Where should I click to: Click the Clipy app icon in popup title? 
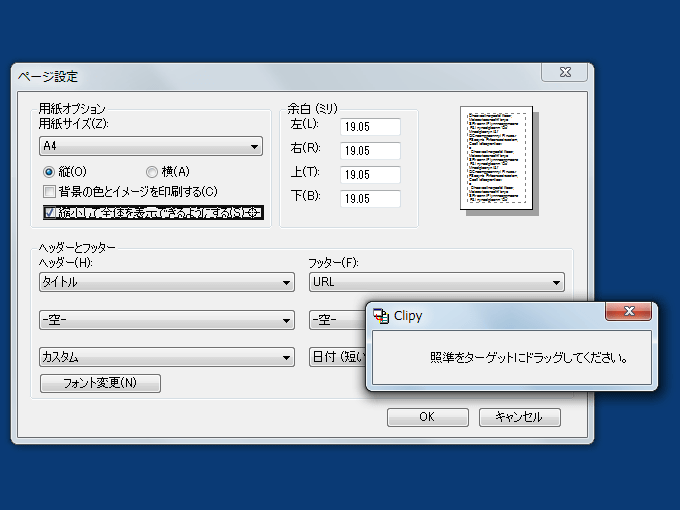[x=381, y=316]
